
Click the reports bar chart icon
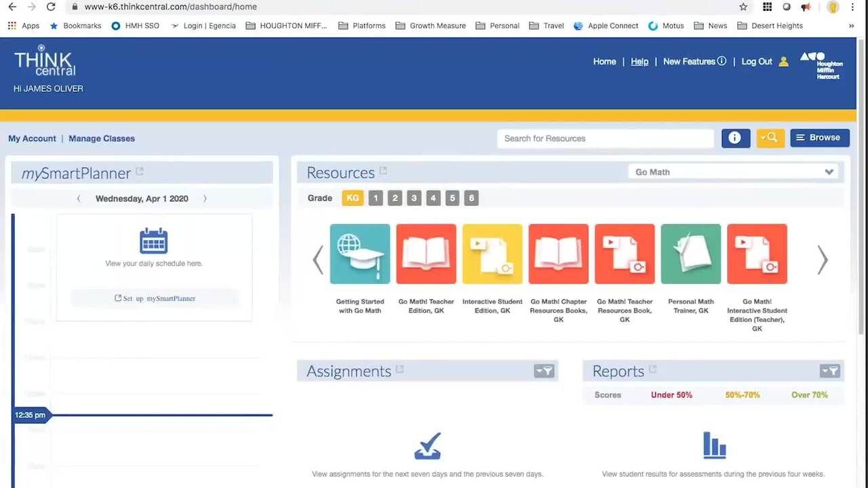click(715, 445)
